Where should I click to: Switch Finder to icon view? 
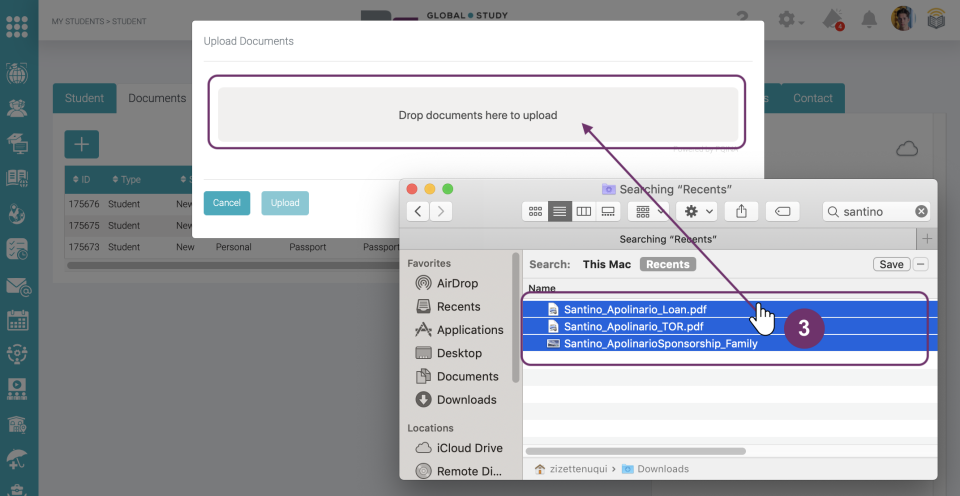point(535,211)
